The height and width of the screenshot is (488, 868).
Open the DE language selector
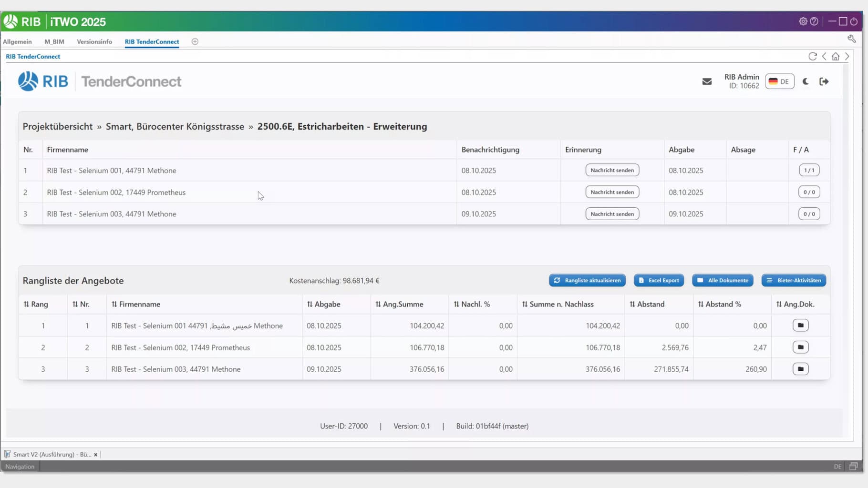click(x=779, y=81)
